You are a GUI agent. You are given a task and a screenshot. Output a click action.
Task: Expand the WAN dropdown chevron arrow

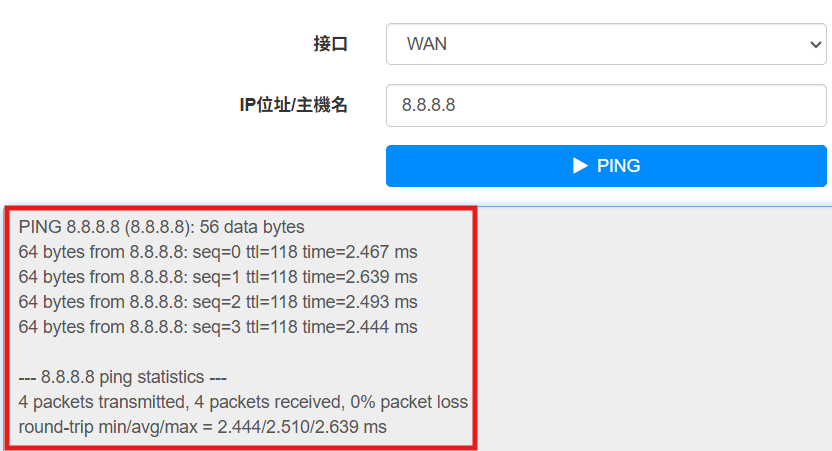click(816, 45)
